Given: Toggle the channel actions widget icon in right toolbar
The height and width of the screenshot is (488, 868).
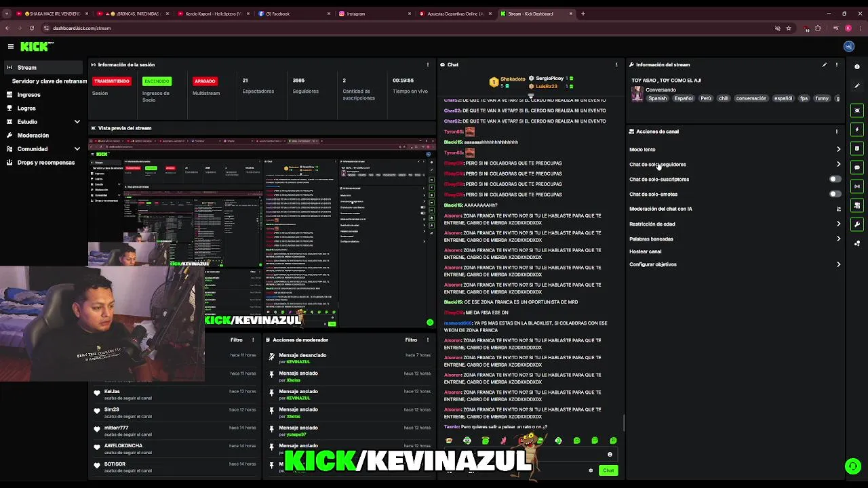Looking at the screenshot, I should pyautogui.click(x=857, y=205).
